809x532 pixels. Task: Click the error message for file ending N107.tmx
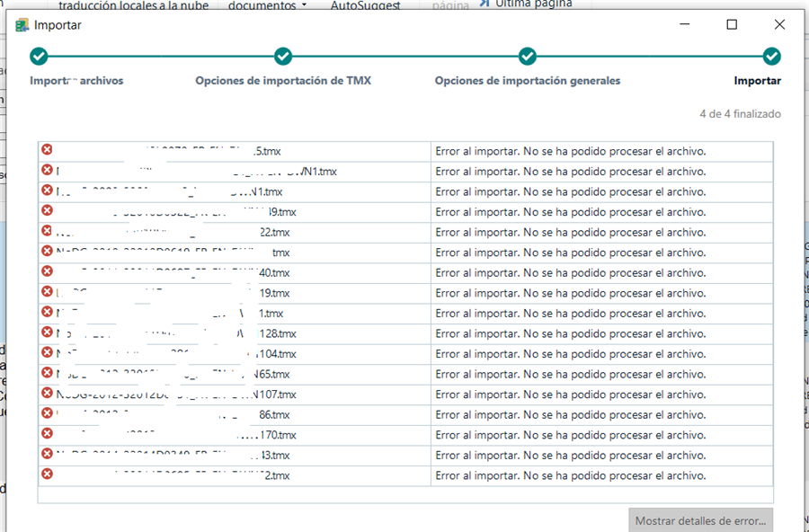click(x=570, y=395)
